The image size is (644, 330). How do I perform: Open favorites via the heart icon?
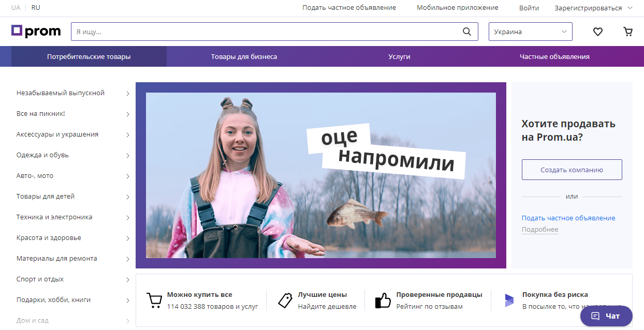click(598, 32)
